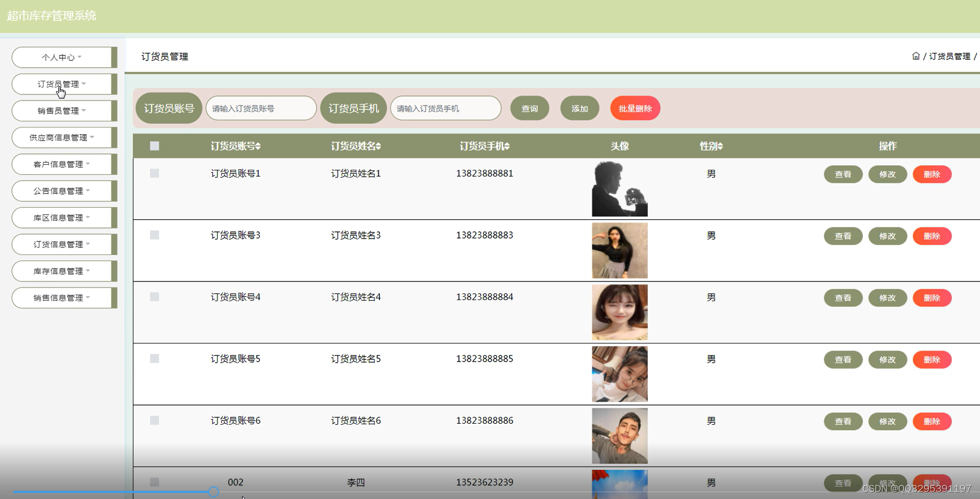Open avatar image of 订货员账号6
The width and height of the screenshot is (980, 499).
pos(620,436)
